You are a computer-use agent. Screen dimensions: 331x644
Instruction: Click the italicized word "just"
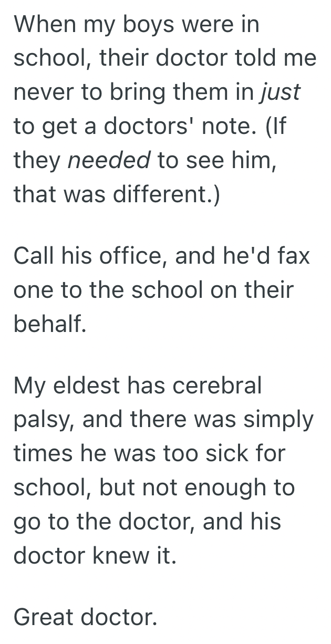281,92
